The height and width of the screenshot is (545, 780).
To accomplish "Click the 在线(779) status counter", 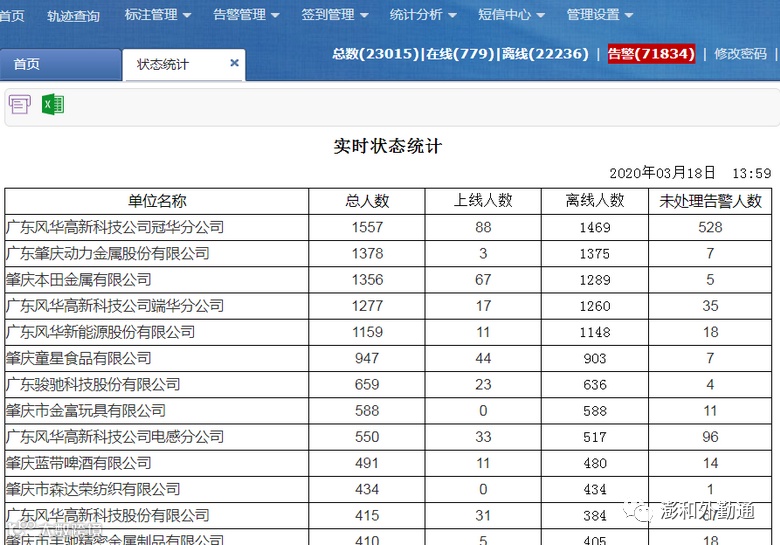I will click(x=461, y=54).
